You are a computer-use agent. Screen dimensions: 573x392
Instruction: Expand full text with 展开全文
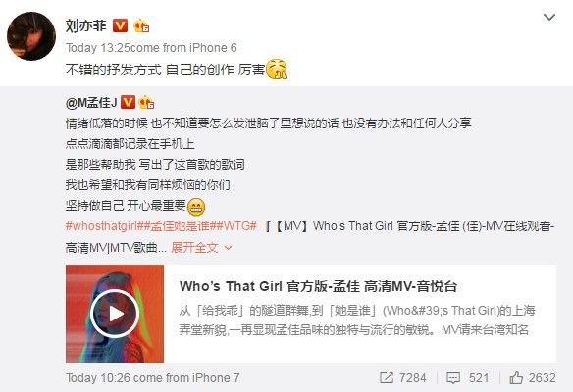coord(201,248)
